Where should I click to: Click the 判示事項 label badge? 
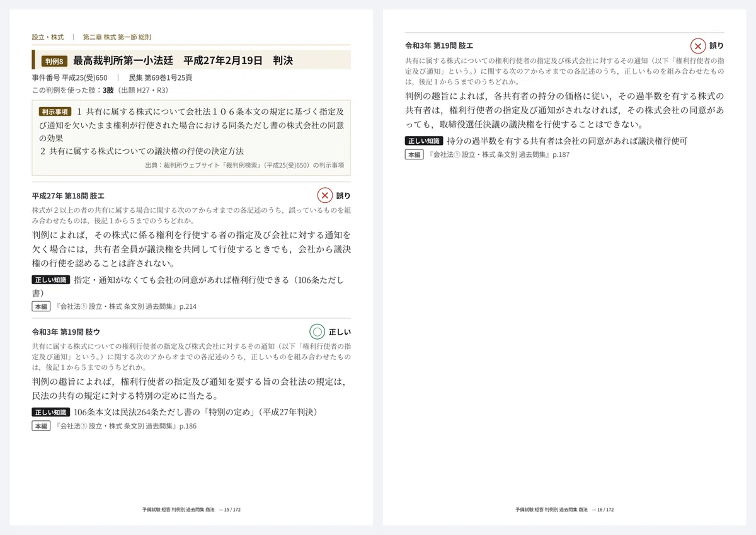[55, 111]
